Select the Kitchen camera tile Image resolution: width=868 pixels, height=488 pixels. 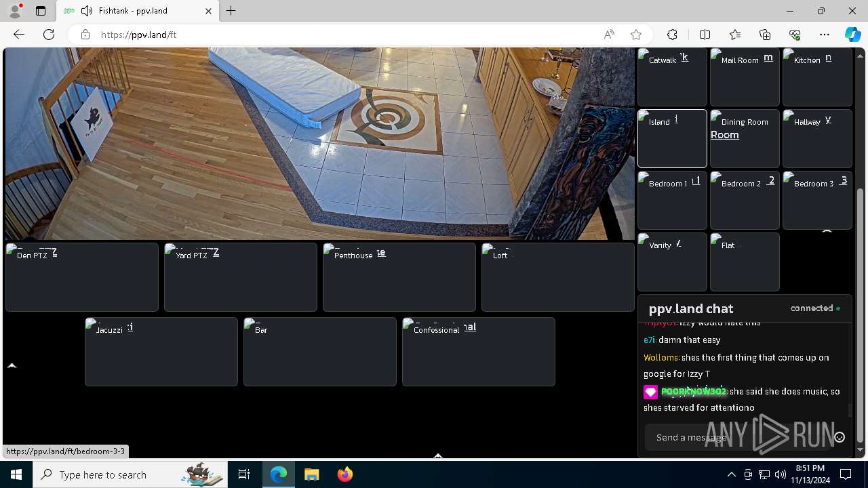point(817,77)
